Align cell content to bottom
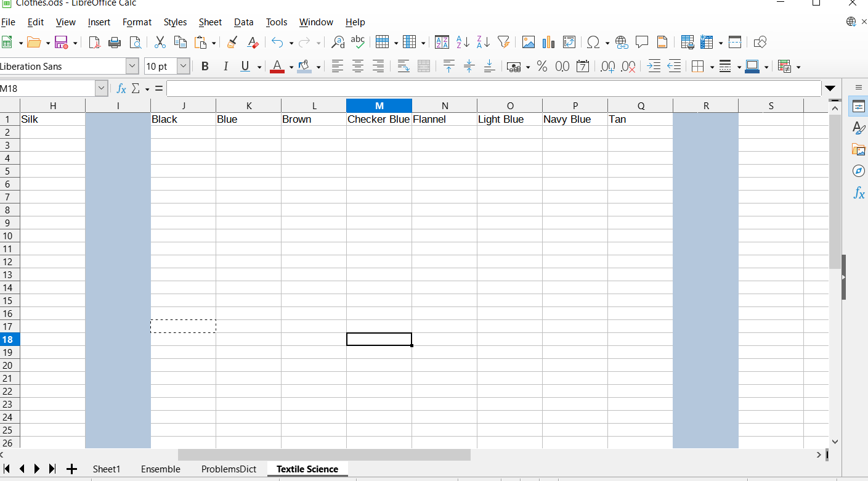This screenshot has width=868, height=481. tap(489, 67)
